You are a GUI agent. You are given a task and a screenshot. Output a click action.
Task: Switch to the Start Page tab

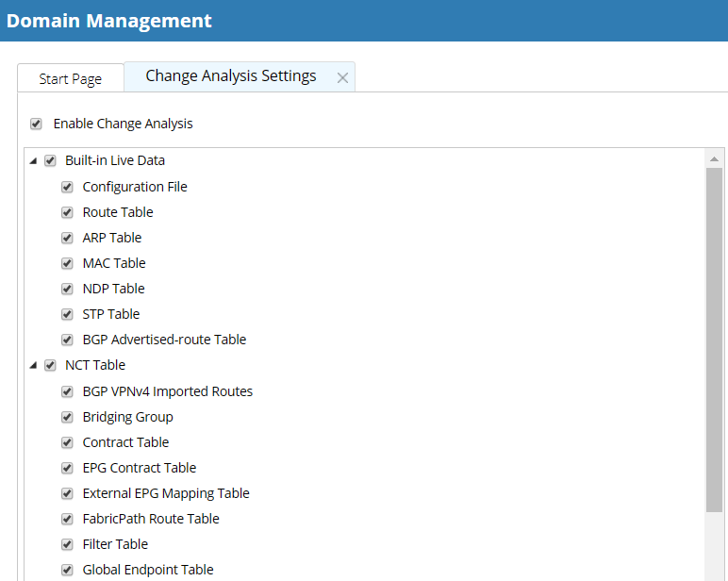click(71, 78)
